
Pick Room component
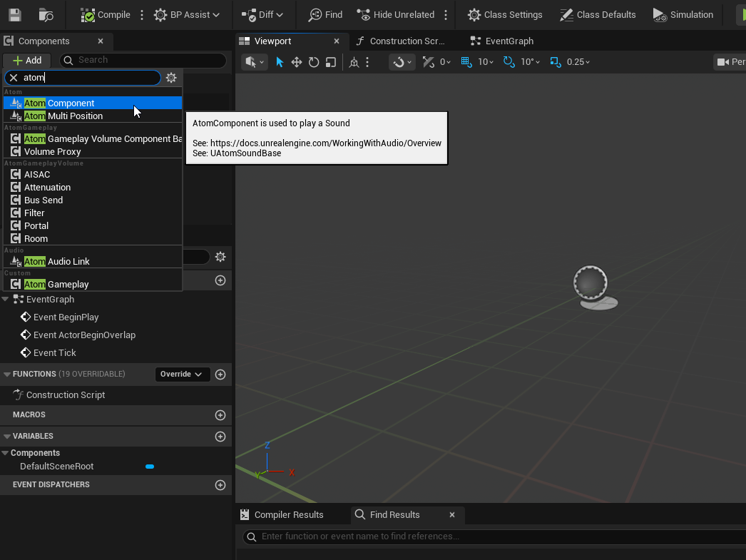click(x=93, y=238)
